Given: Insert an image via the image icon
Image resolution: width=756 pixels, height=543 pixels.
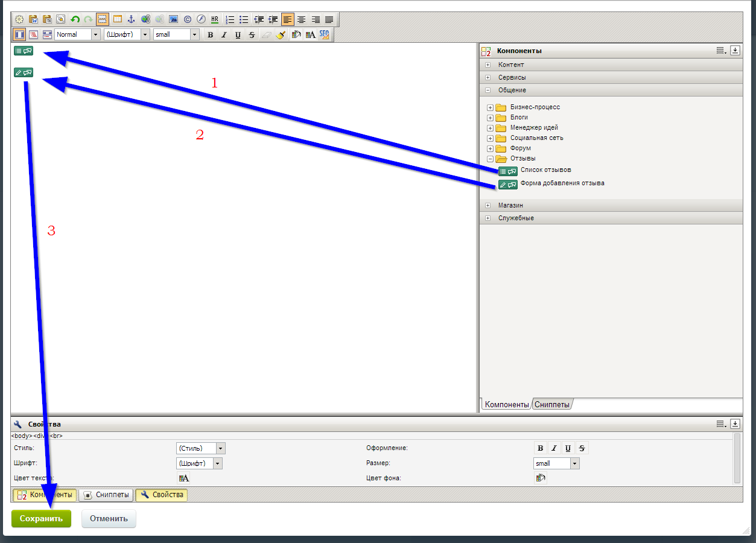Looking at the screenshot, I should pyautogui.click(x=173, y=19).
